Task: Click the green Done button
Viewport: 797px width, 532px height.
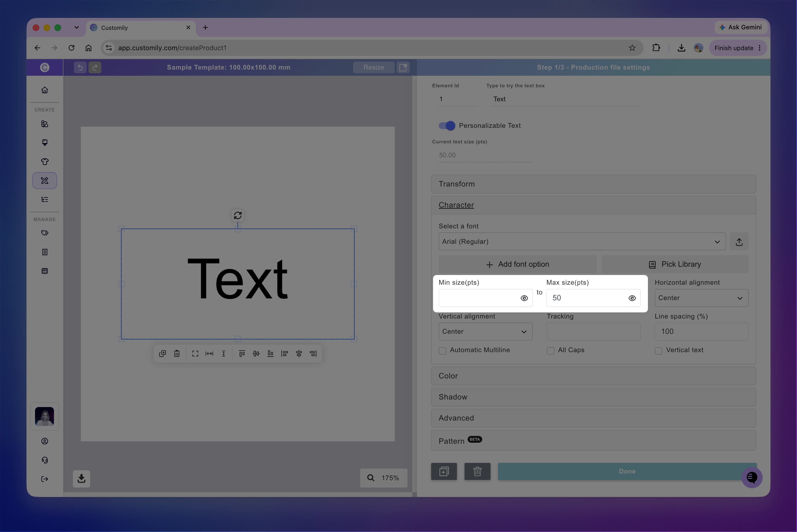Action: coord(627,471)
